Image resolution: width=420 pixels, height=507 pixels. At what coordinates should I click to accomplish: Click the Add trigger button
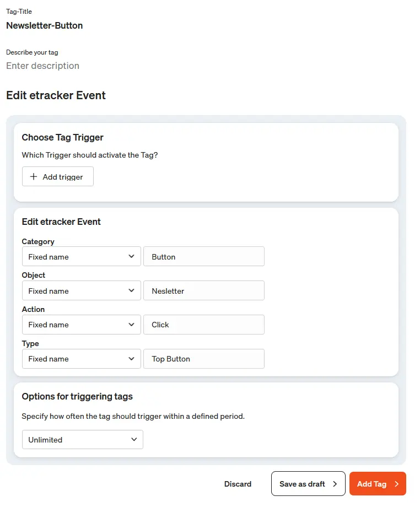tap(57, 176)
